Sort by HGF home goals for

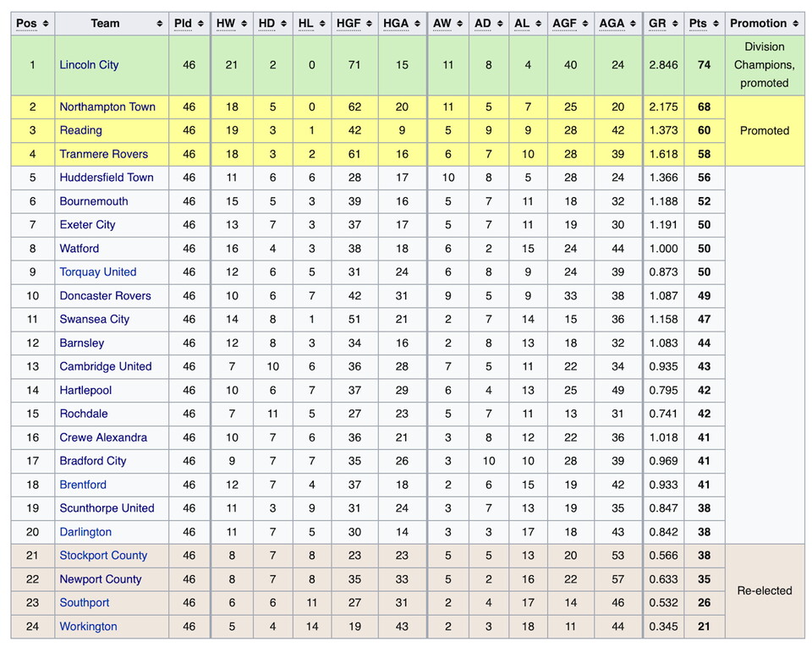(x=368, y=24)
